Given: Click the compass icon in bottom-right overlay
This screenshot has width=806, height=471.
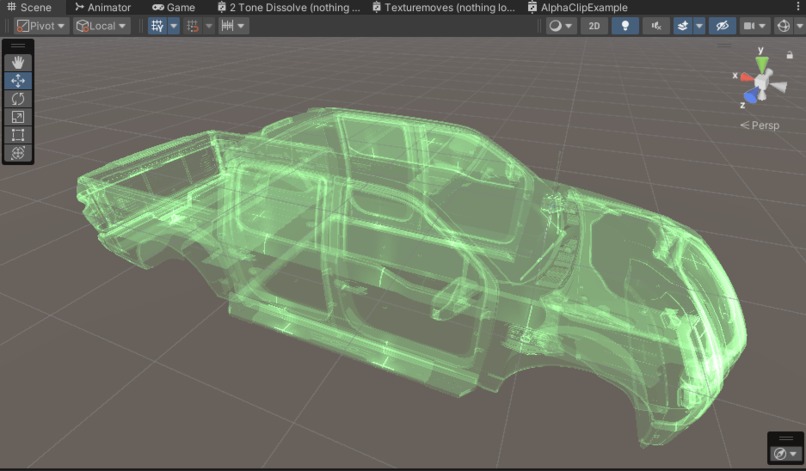Looking at the screenshot, I should 780,454.
